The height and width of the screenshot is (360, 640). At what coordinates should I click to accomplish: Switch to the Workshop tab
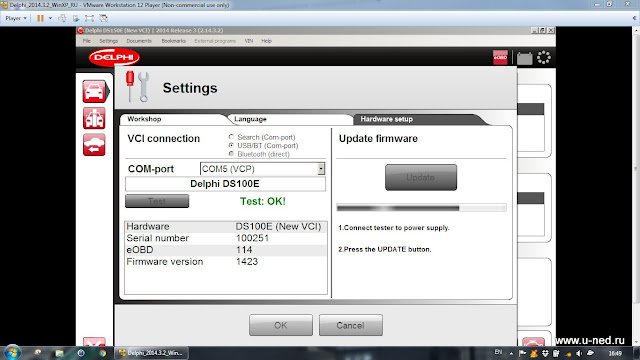[x=144, y=119]
